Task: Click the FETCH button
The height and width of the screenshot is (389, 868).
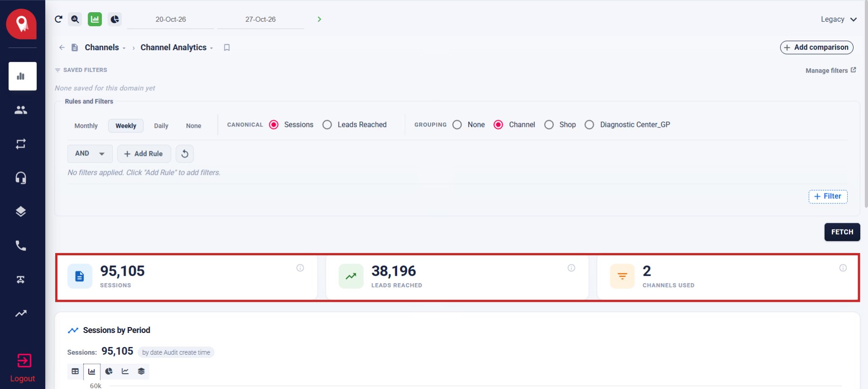Action: click(x=842, y=232)
